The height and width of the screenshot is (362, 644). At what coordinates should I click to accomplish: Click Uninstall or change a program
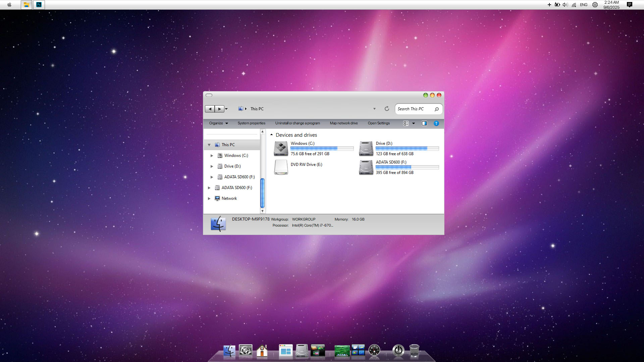click(297, 123)
